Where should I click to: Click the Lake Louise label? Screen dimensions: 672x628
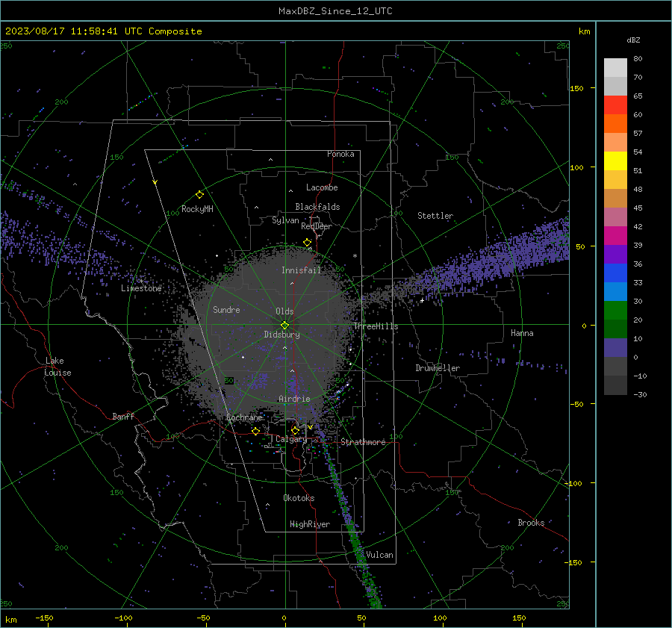pyautogui.click(x=58, y=367)
